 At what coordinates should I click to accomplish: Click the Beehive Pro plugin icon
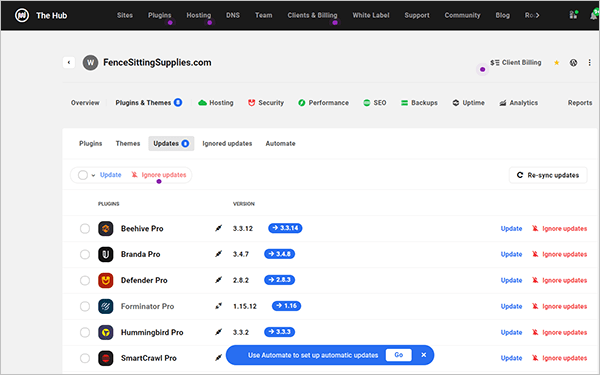(106, 228)
